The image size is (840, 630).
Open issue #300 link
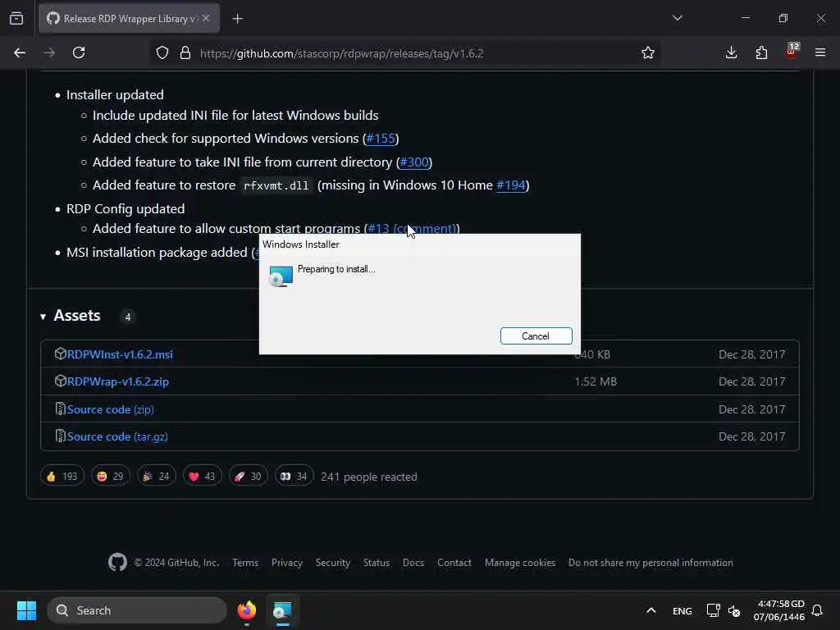[414, 162]
